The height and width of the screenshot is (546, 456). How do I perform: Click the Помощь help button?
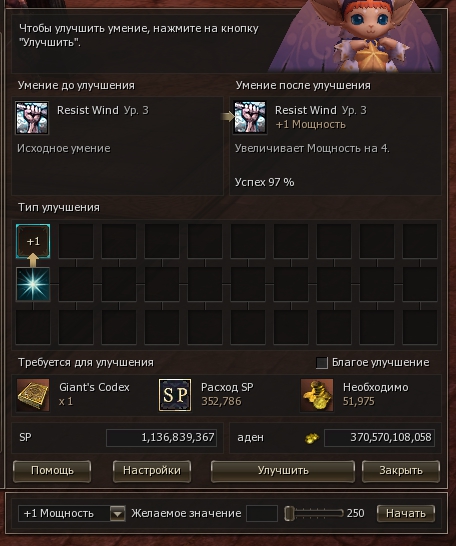52,471
